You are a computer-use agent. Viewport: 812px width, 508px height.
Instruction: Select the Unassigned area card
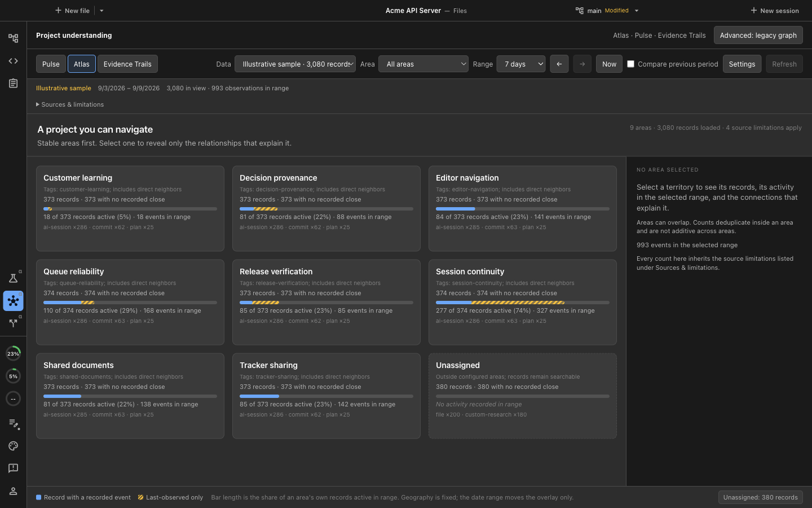pyautogui.click(x=523, y=396)
